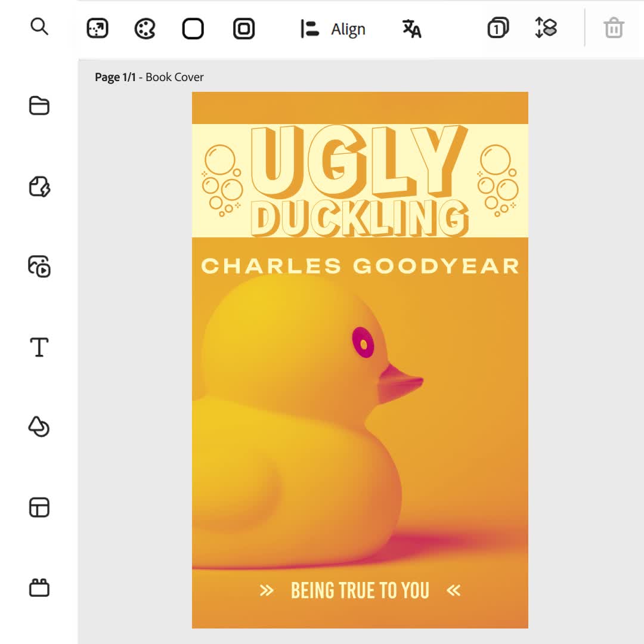Image resolution: width=644 pixels, height=644 pixels.
Task: Click the stacked pages icon
Action: click(x=497, y=29)
